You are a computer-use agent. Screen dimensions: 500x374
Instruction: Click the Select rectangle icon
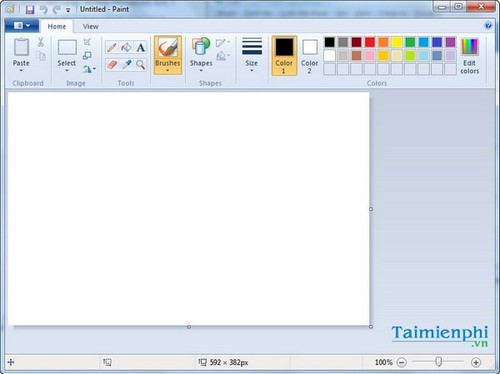pos(67,47)
